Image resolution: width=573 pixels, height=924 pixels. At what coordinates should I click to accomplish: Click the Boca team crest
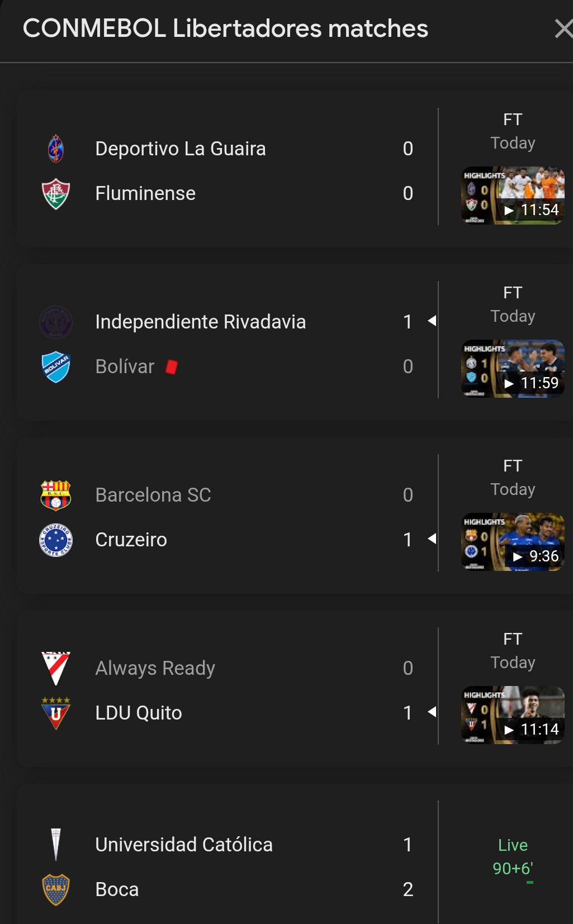56,889
